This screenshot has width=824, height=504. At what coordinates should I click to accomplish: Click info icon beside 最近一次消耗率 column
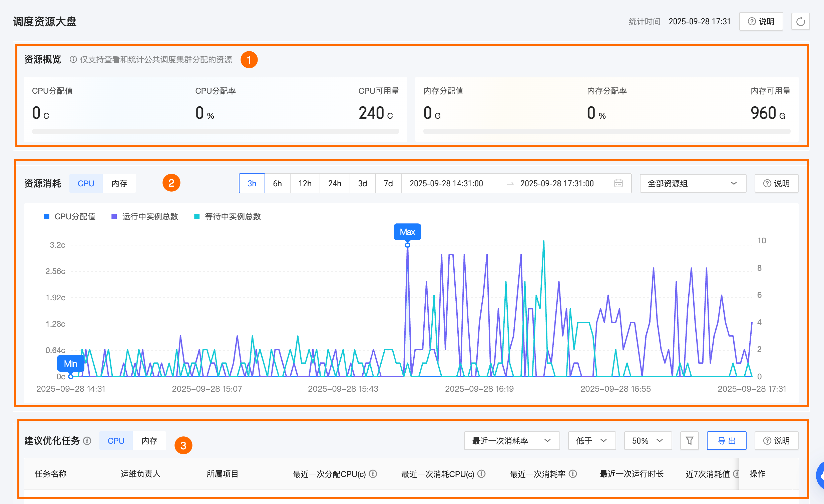click(x=572, y=474)
